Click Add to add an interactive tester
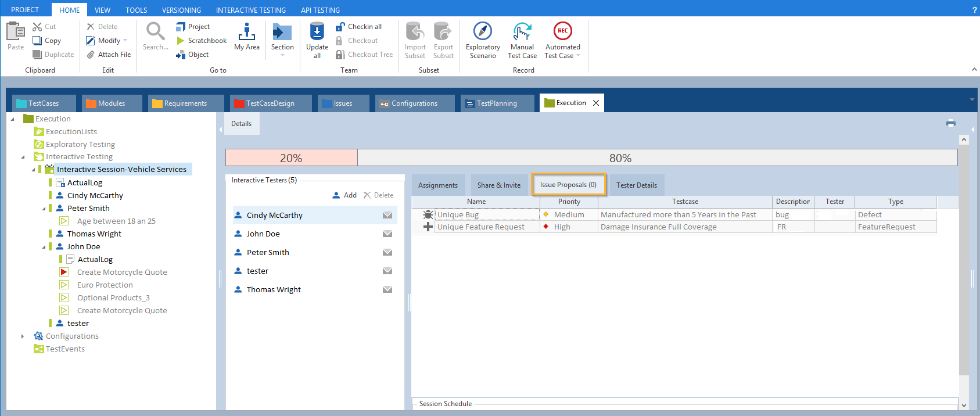980x416 pixels. (x=344, y=195)
